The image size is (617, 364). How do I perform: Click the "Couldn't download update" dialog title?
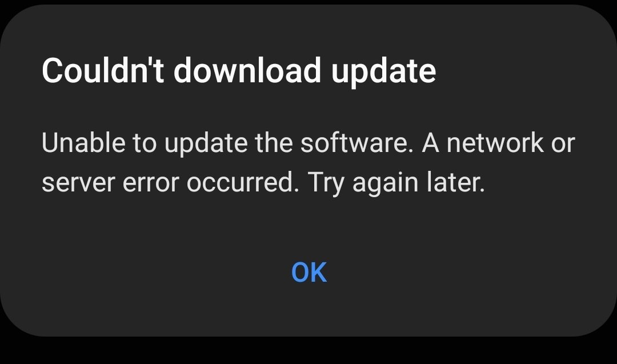click(239, 71)
